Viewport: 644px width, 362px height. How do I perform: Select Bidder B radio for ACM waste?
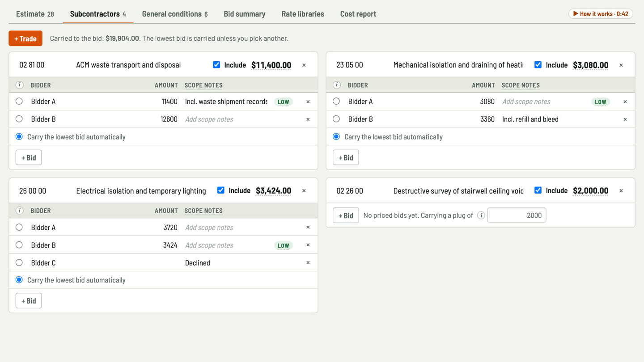coord(19,119)
